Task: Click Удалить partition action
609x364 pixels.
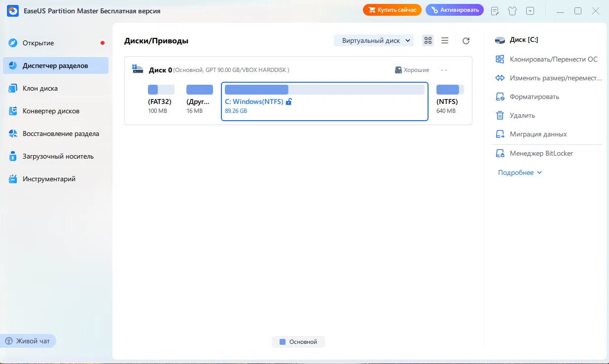Action: pos(547,115)
